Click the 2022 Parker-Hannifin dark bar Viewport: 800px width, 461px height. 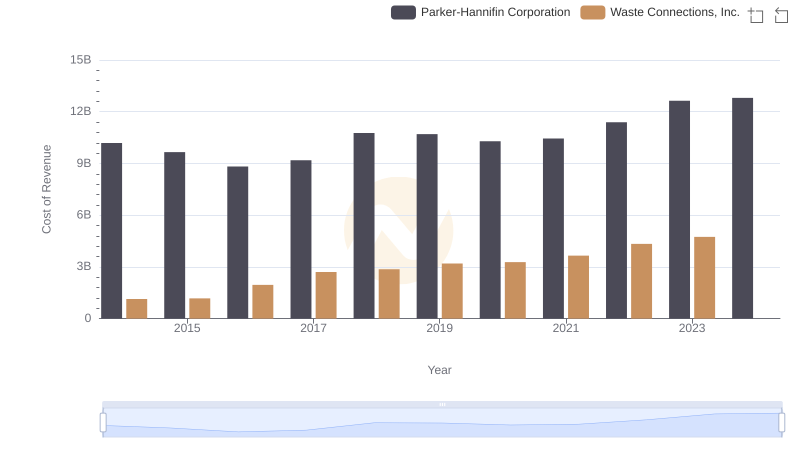[616, 220]
